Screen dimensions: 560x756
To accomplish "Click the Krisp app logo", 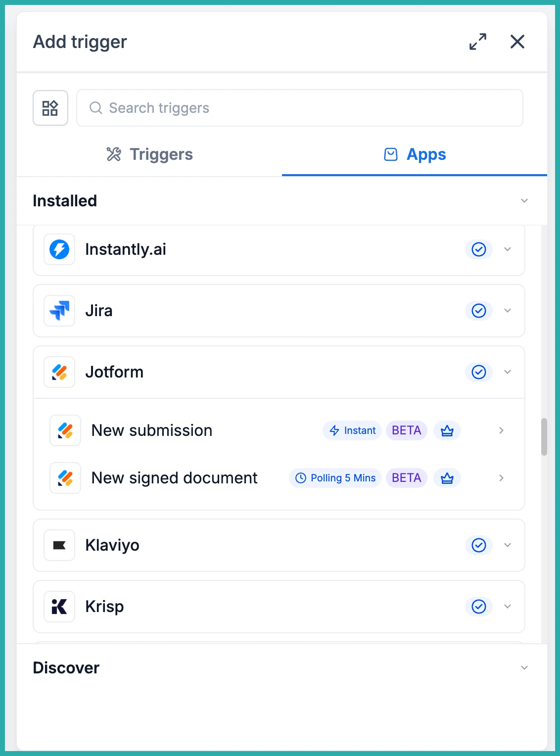I will pos(59,607).
